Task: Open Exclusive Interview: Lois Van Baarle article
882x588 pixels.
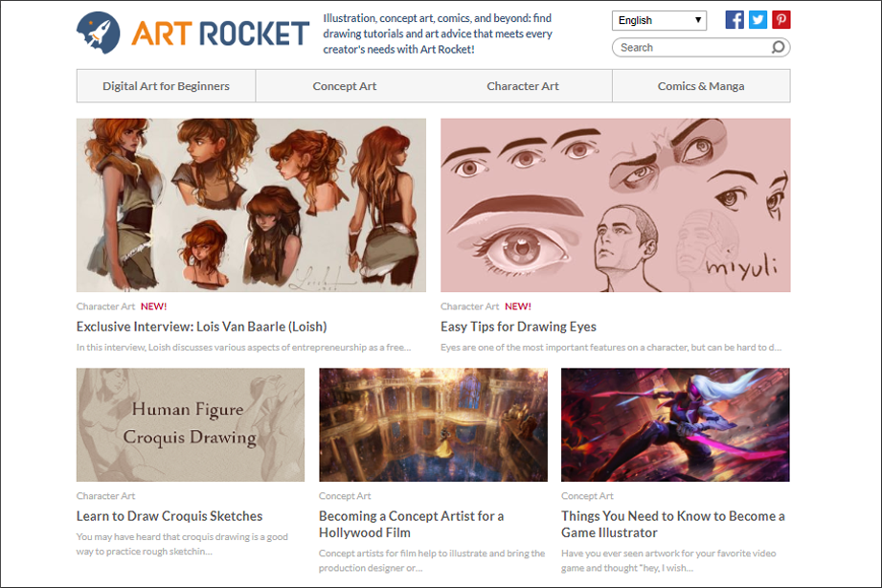Action: [x=201, y=327]
